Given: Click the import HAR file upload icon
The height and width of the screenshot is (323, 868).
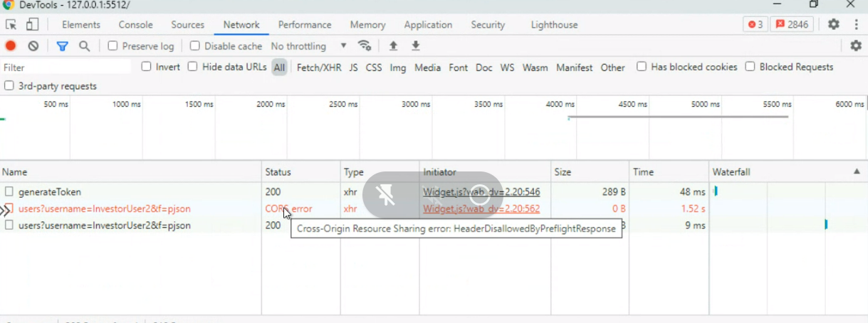Looking at the screenshot, I should (x=393, y=46).
